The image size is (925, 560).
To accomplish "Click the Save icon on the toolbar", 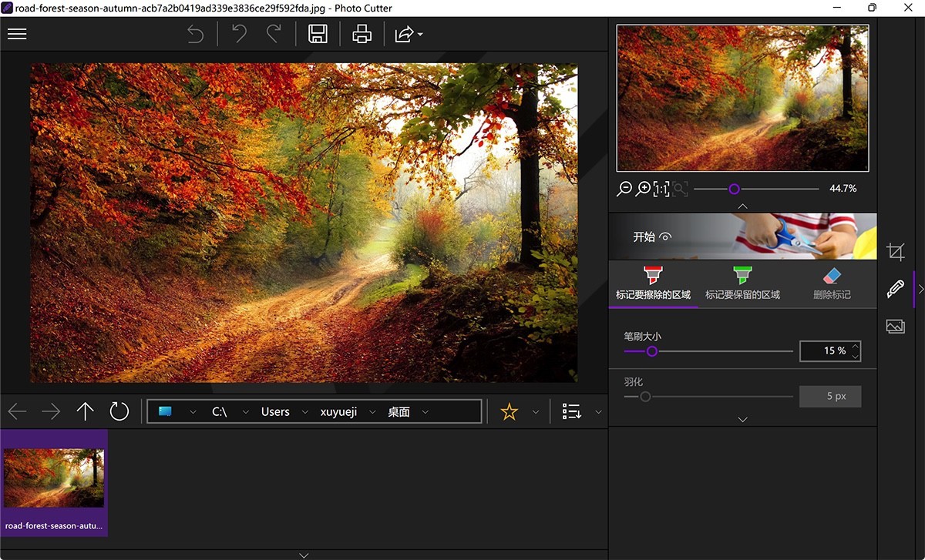I will pos(318,34).
